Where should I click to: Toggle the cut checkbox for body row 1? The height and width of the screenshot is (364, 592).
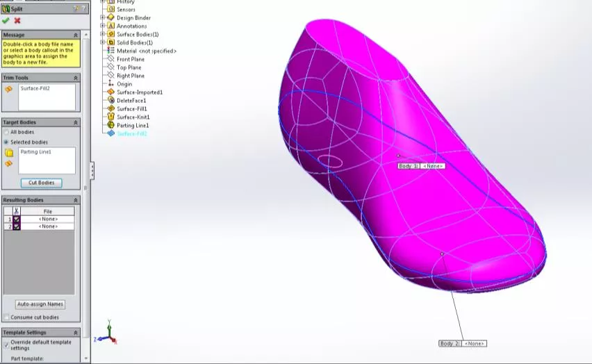[17, 219]
